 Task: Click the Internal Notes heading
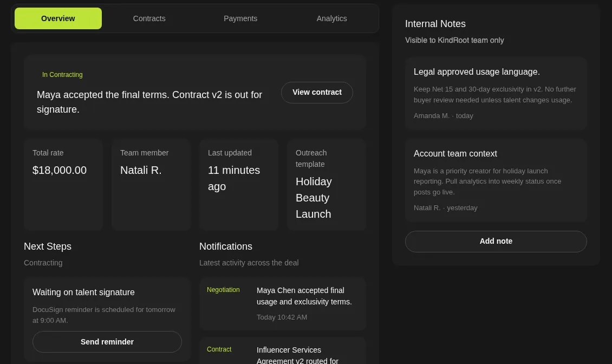(x=435, y=24)
